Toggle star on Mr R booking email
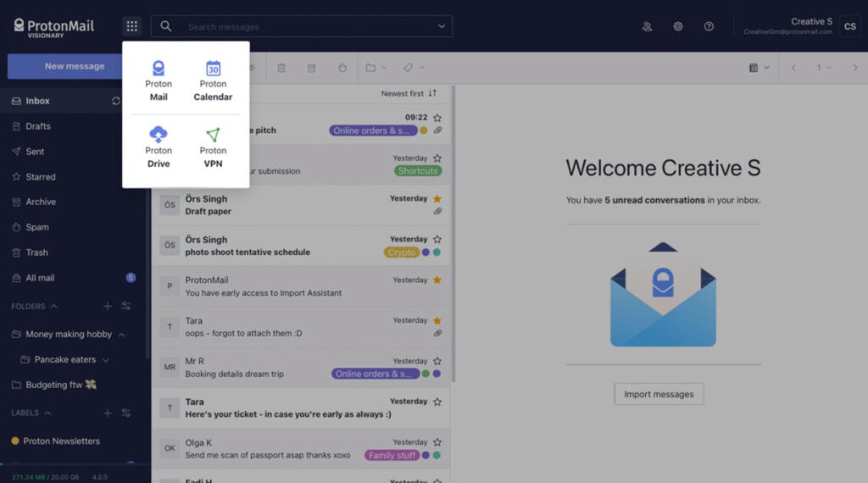 point(437,361)
